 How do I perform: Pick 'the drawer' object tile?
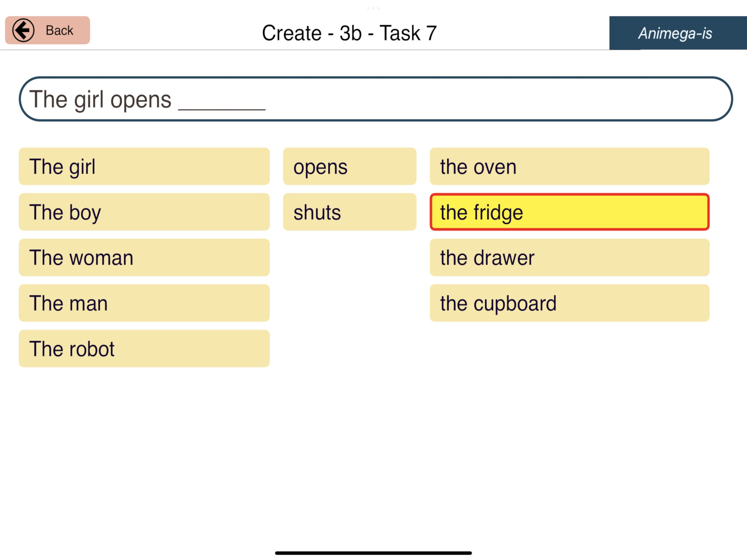coord(569,257)
